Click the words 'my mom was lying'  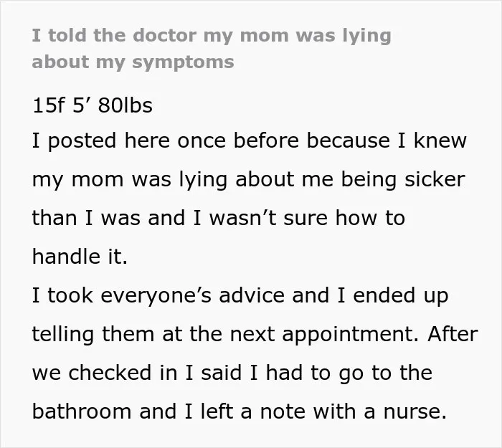[130, 180]
